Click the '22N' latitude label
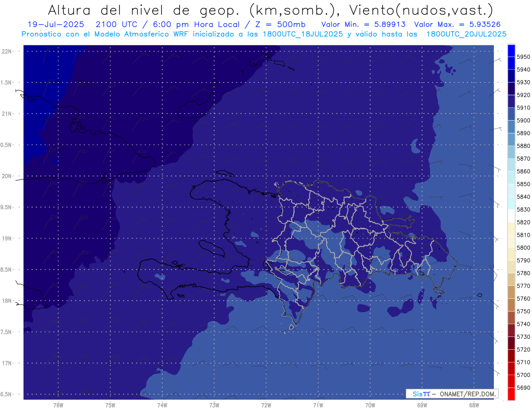 click(8, 51)
